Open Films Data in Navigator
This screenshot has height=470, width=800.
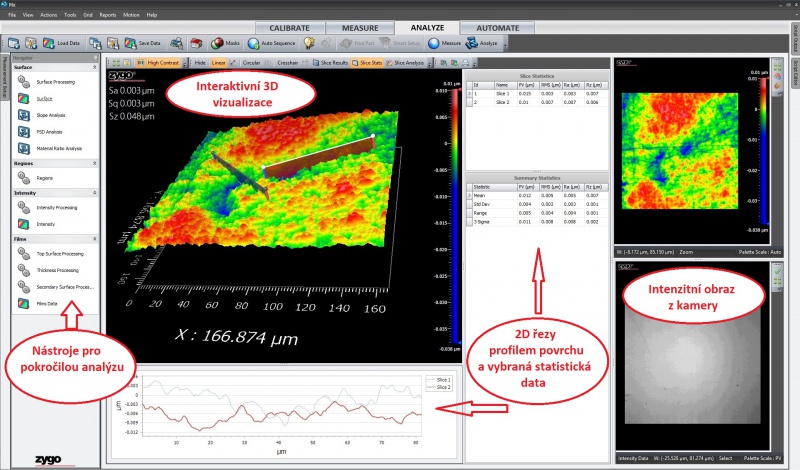(47, 303)
